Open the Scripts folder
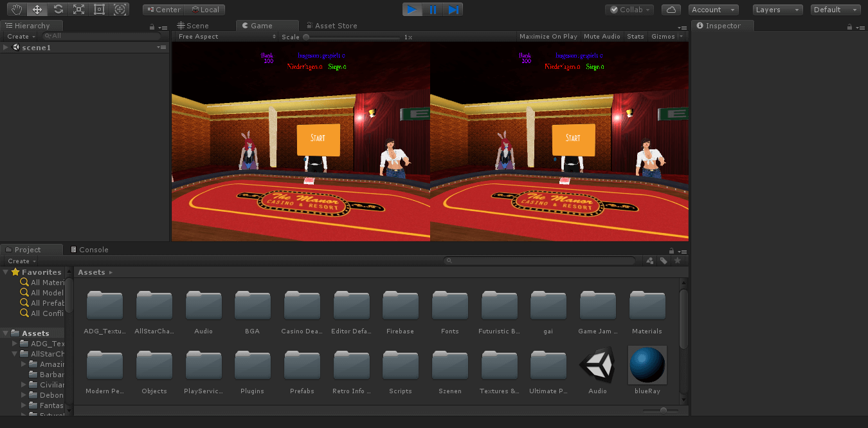 401,373
